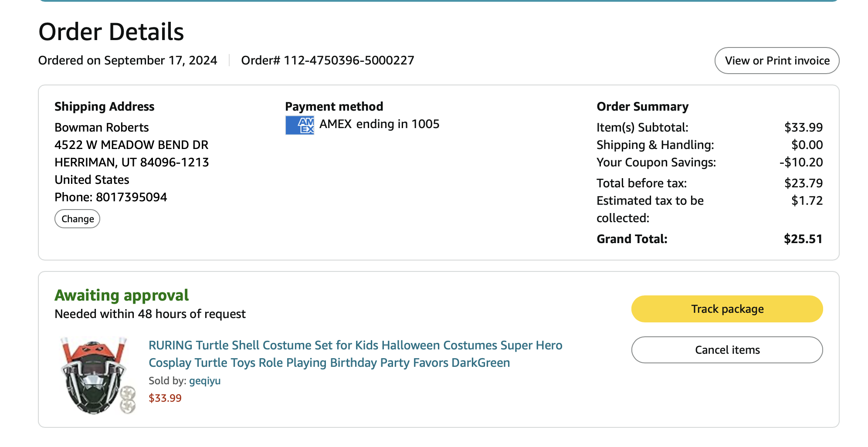This screenshot has width=868, height=447.
Task: Open the View or Print invoice button
Action: pos(777,61)
